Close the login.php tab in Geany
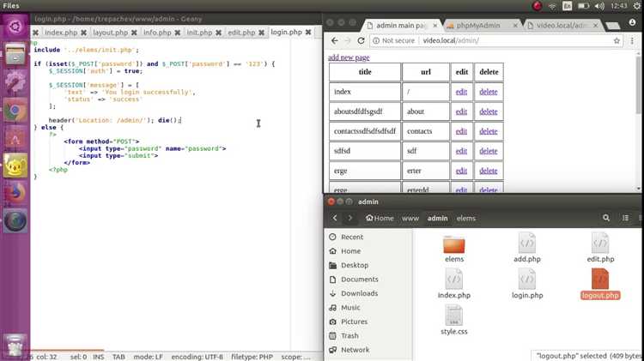644x361 pixels. tap(308, 32)
